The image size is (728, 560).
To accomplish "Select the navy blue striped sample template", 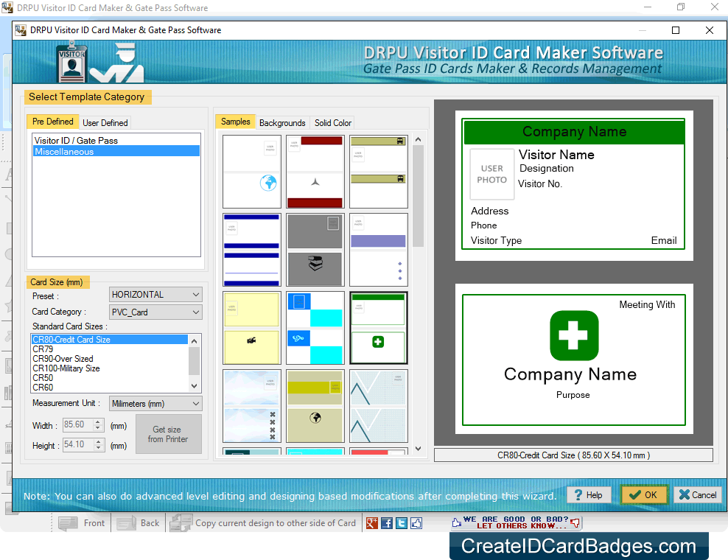I will click(x=252, y=250).
